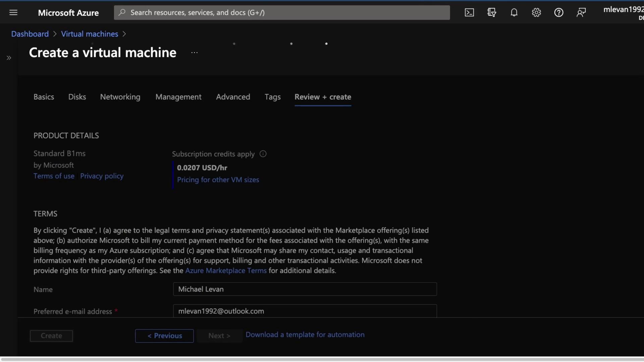Open the hamburger portal menu
Screen dimensions: 644x362
coord(13,13)
